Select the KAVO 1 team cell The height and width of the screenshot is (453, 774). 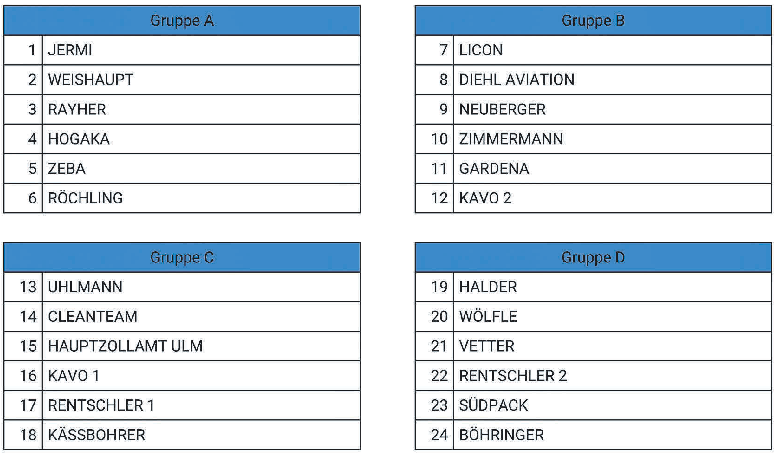(x=74, y=376)
